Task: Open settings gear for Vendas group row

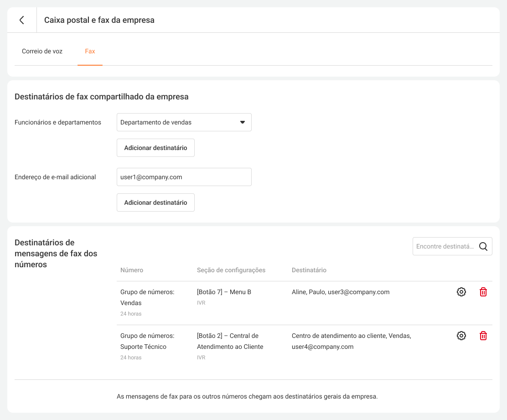Action: click(461, 292)
